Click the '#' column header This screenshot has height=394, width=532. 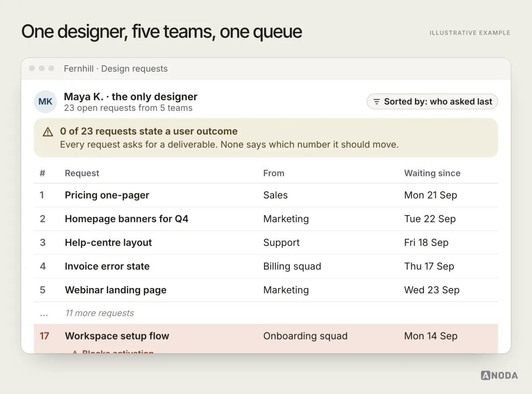point(43,173)
